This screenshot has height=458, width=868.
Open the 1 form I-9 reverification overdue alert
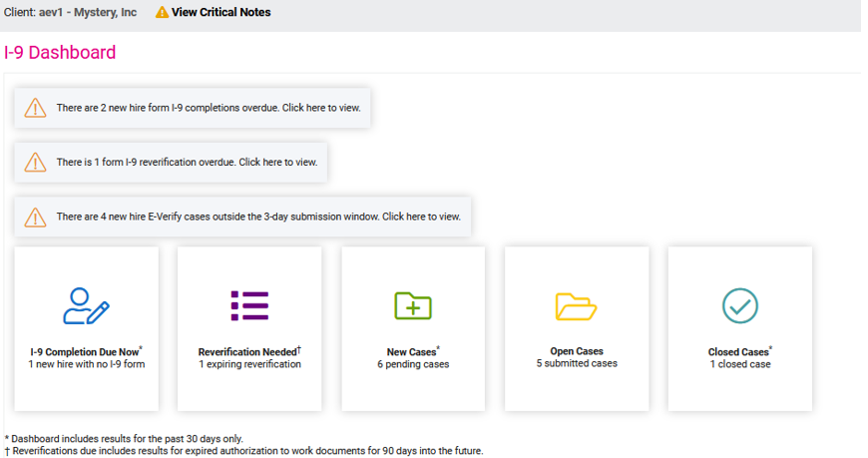click(171, 163)
